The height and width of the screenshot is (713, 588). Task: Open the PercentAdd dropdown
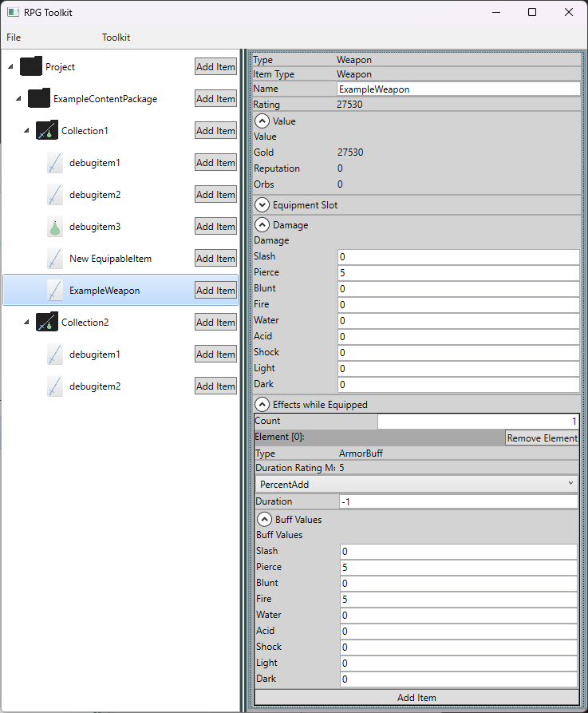(x=416, y=484)
